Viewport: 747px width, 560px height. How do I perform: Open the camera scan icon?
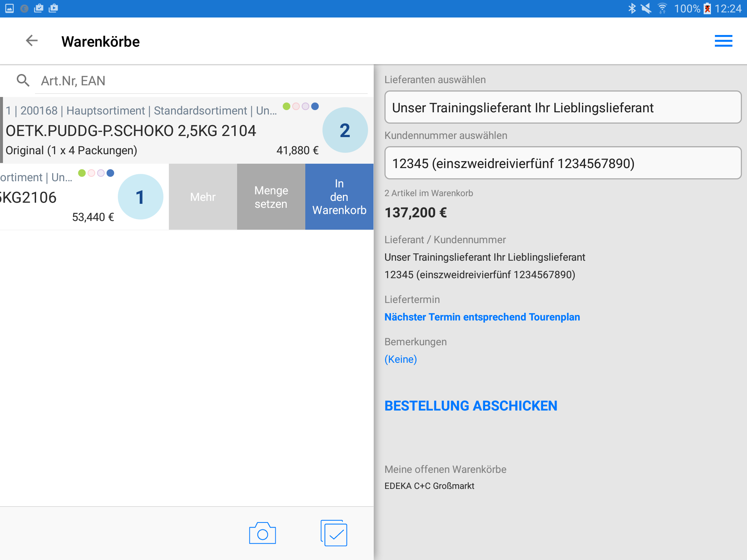tap(262, 533)
